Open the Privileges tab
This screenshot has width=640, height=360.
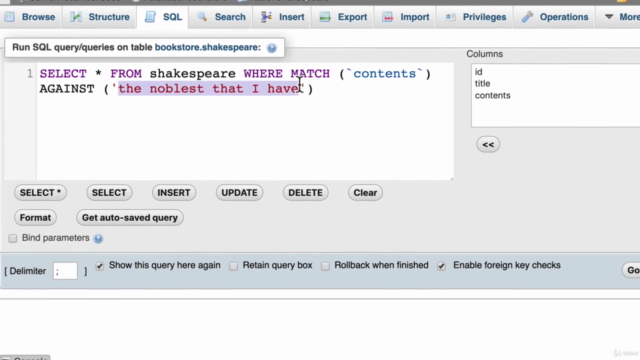(475, 17)
